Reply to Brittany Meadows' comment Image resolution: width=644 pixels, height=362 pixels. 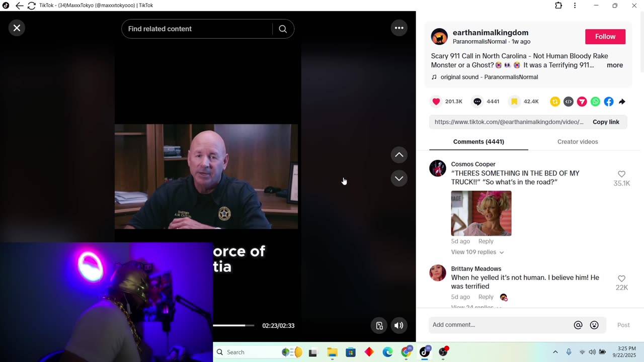486,297
